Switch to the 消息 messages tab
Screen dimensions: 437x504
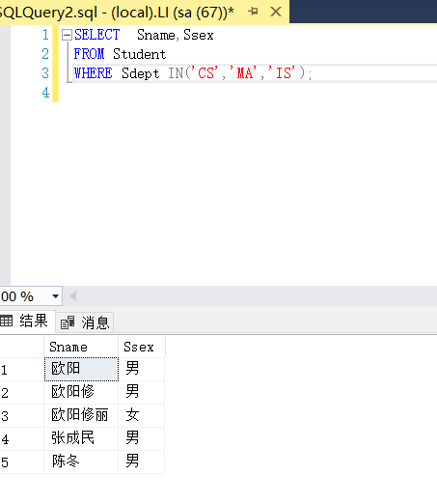coord(85,322)
